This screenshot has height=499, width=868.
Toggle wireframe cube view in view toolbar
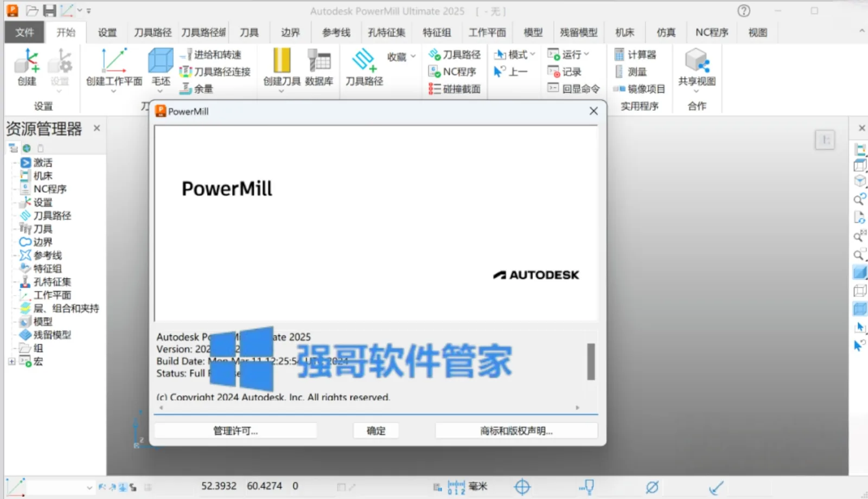pyautogui.click(x=860, y=291)
